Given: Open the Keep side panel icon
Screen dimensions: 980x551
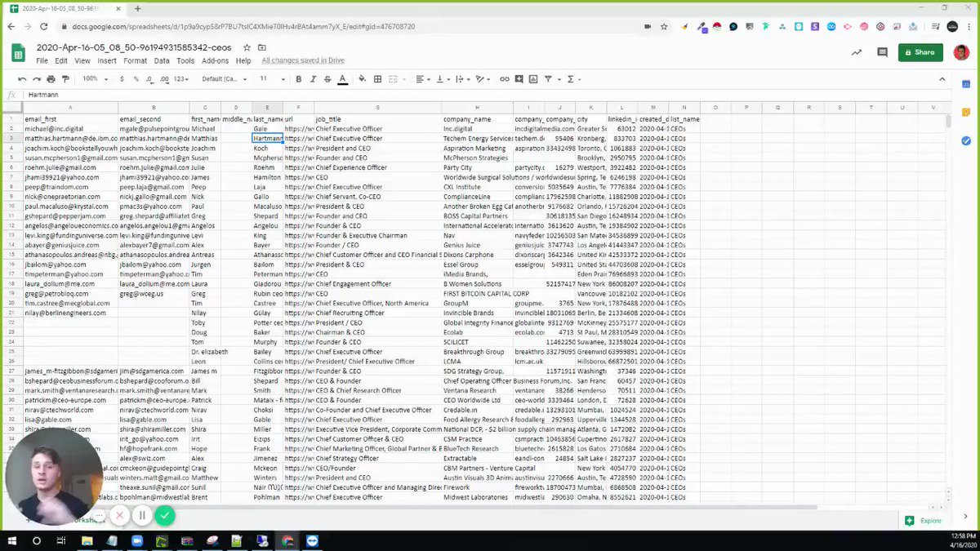Looking at the screenshot, I should click(966, 113).
